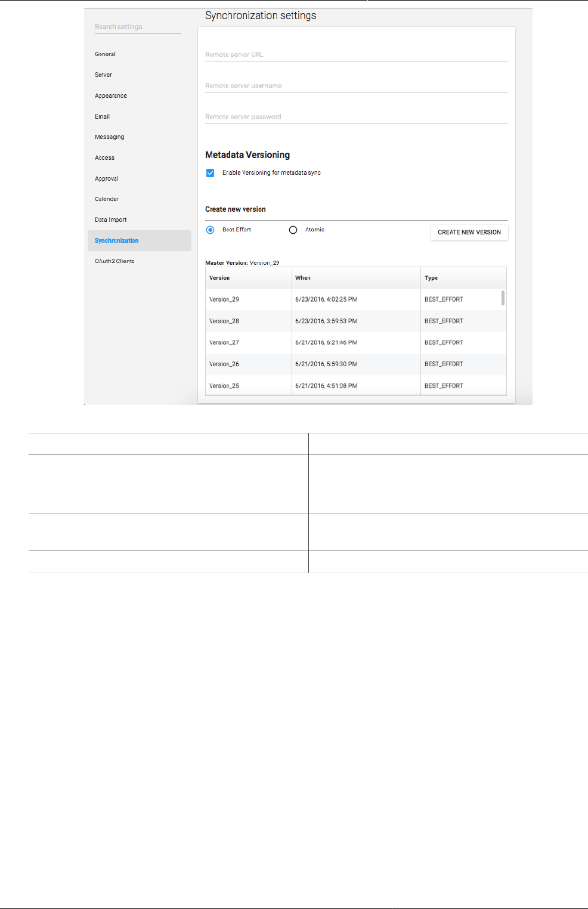Click the 6/21/2016, 6:21:46 PM timestamp

point(326,342)
